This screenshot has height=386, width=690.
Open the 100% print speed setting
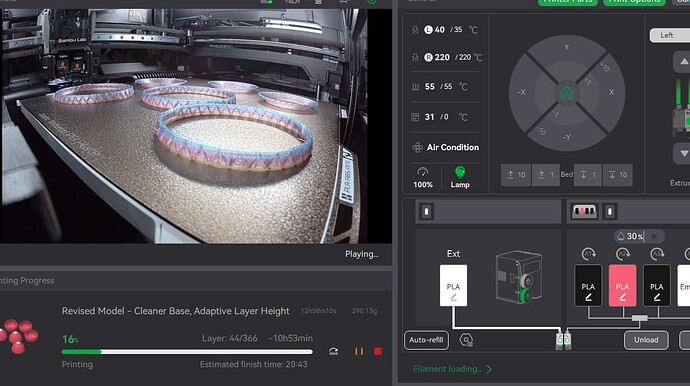point(423,177)
